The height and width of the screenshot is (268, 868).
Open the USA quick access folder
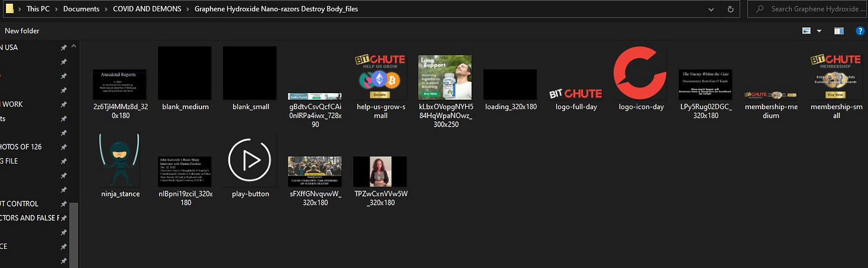[9, 47]
